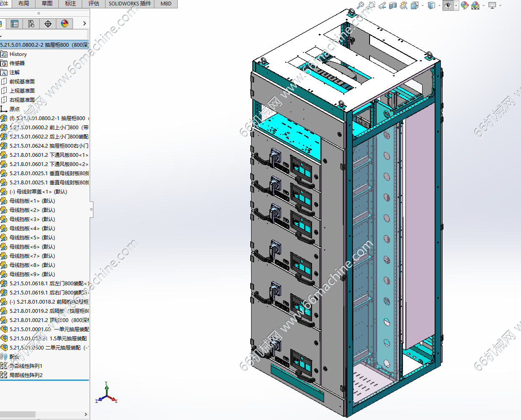Expand more manager tabs with the chevron
521x420 pixels.
[84, 24]
